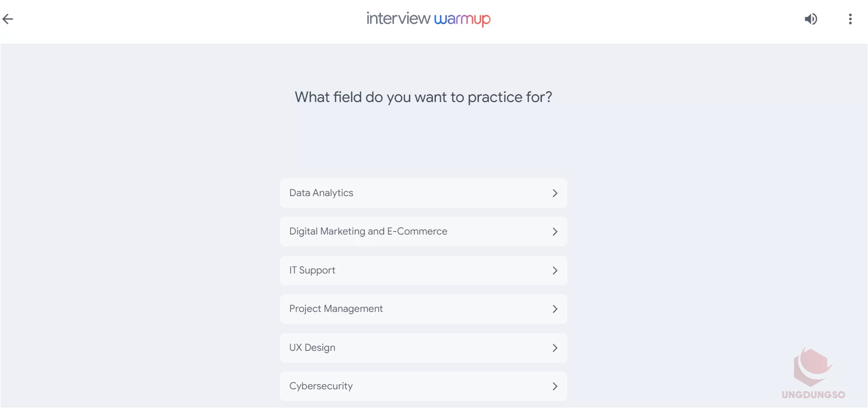Expand the Project Management option
The height and width of the screenshot is (408, 868).
click(423, 308)
